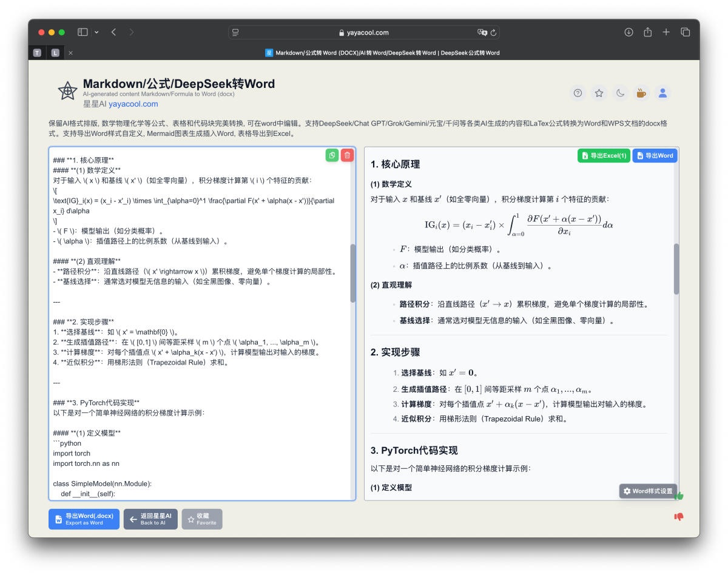Viewport: 728px width, 575px height.
Task: Give a thumbs up to the conversion
Action: coord(679,495)
